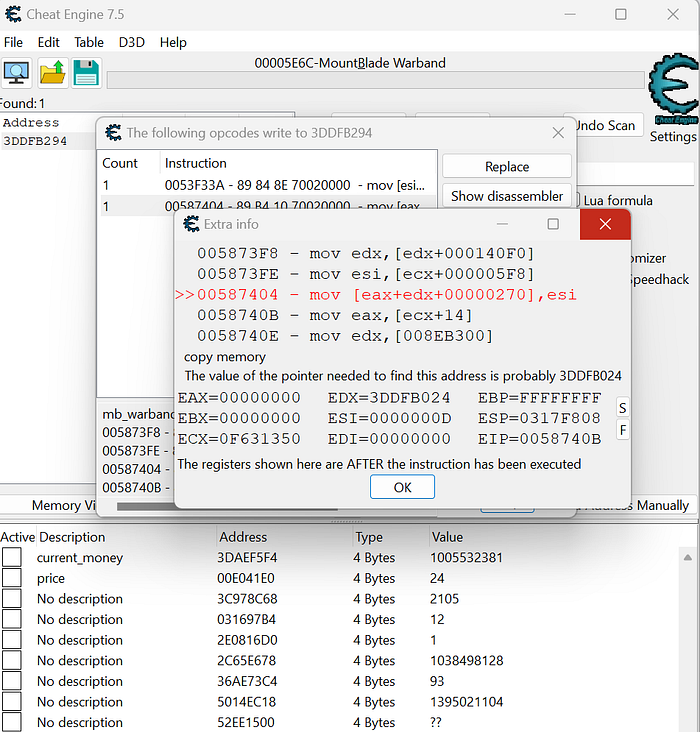This screenshot has height=732, width=700.
Task: Toggle the price entry active checkbox
Action: click(x=12, y=578)
